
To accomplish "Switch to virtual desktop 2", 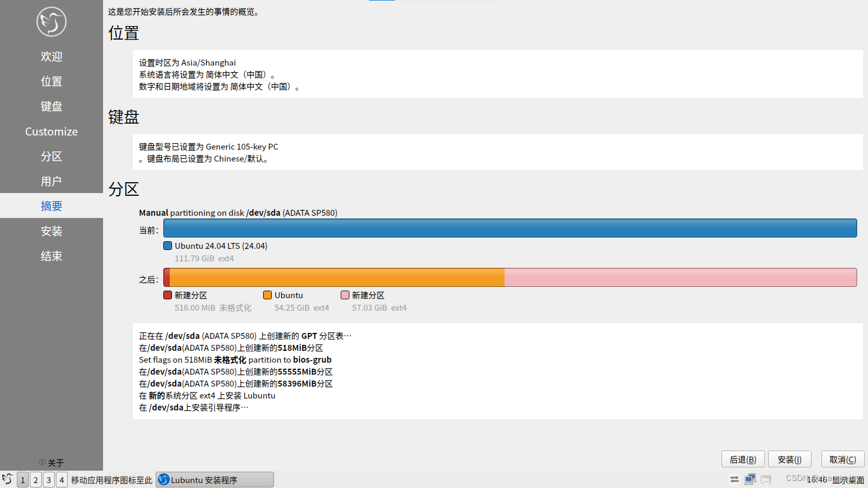I will pyautogui.click(x=36, y=480).
